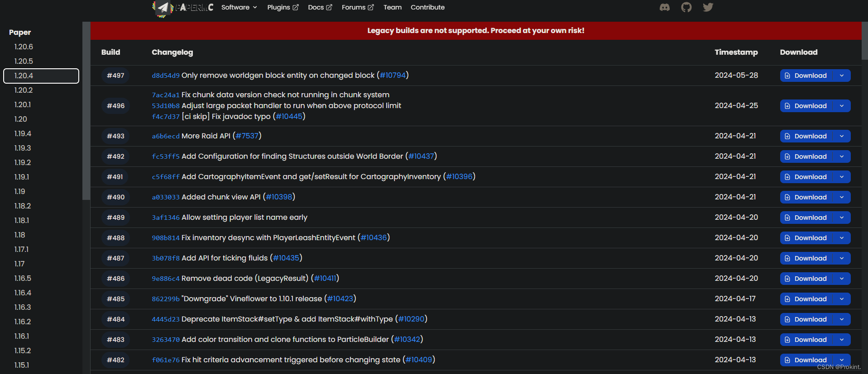Expand download options for build #488
Image resolution: width=868 pixels, height=374 pixels.
point(842,238)
